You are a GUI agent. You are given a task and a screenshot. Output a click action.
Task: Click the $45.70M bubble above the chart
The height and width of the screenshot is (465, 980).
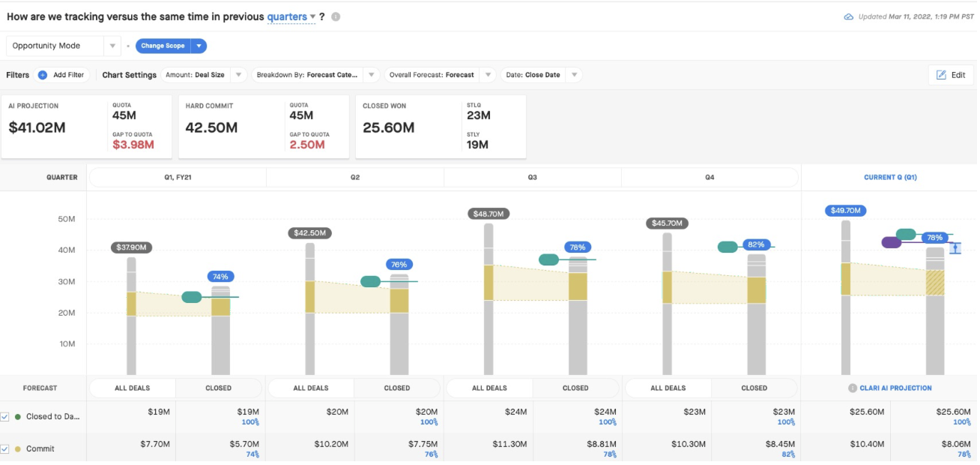pyautogui.click(x=667, y=223)
